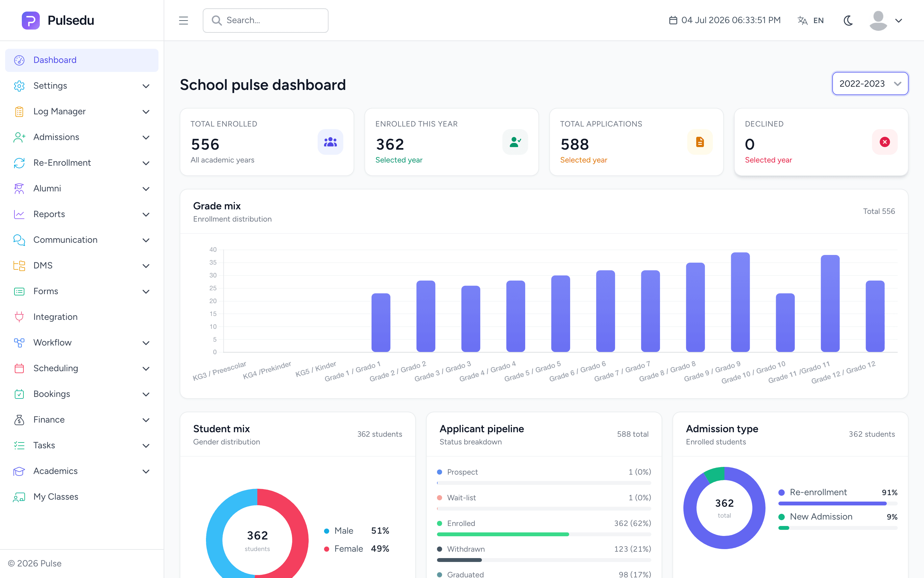Expand the Log Manager chevron
This screenshot has height=578, width=924.
tap(146, 112)
